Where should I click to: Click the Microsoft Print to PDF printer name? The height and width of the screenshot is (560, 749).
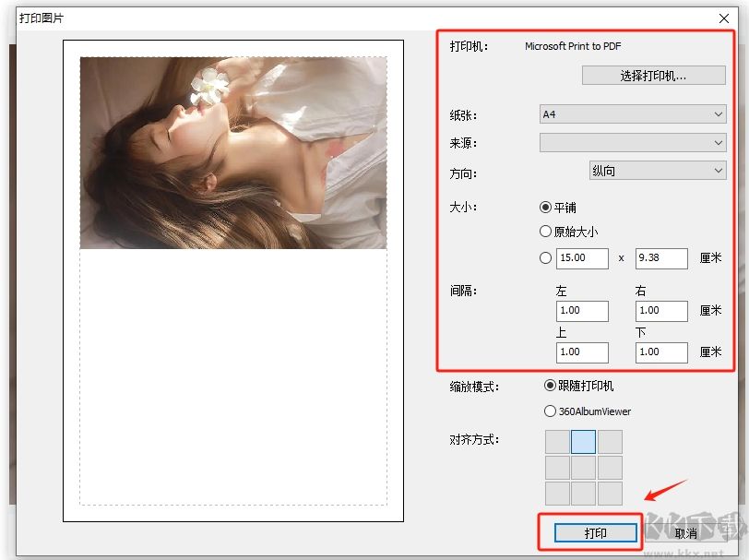tap(573, 46)
